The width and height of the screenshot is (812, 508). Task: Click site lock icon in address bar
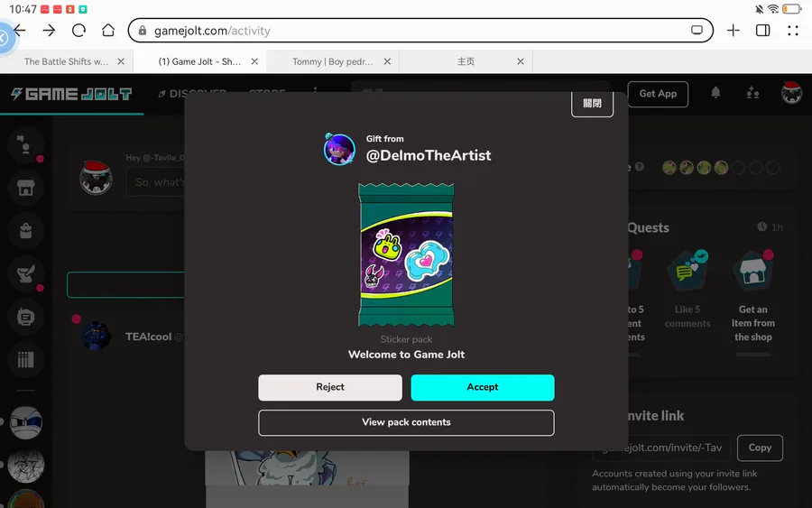[x=143, y=31]
